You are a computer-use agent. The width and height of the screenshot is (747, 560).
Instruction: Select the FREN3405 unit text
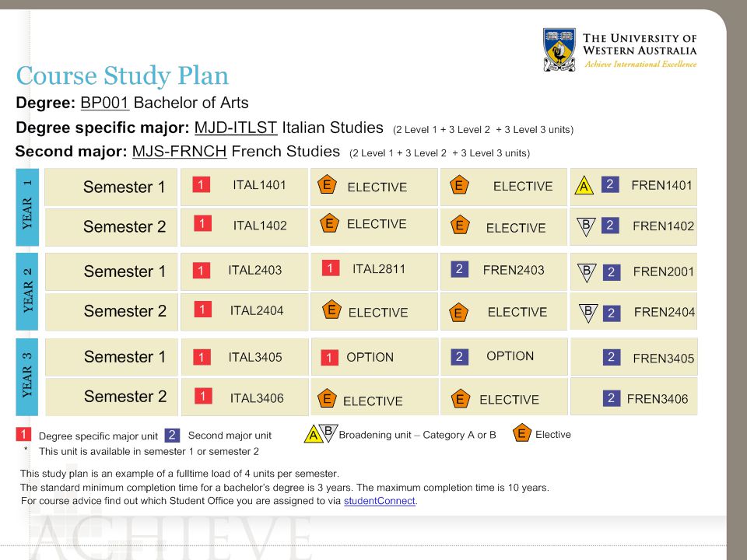[x=664, y=359]
